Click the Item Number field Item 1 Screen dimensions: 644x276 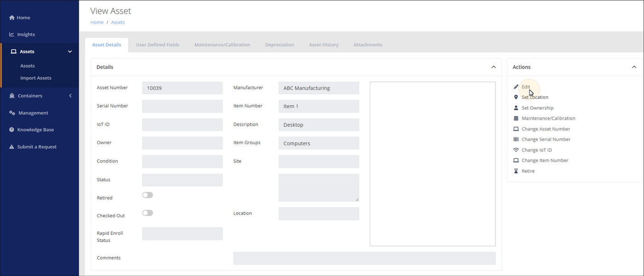319,107
